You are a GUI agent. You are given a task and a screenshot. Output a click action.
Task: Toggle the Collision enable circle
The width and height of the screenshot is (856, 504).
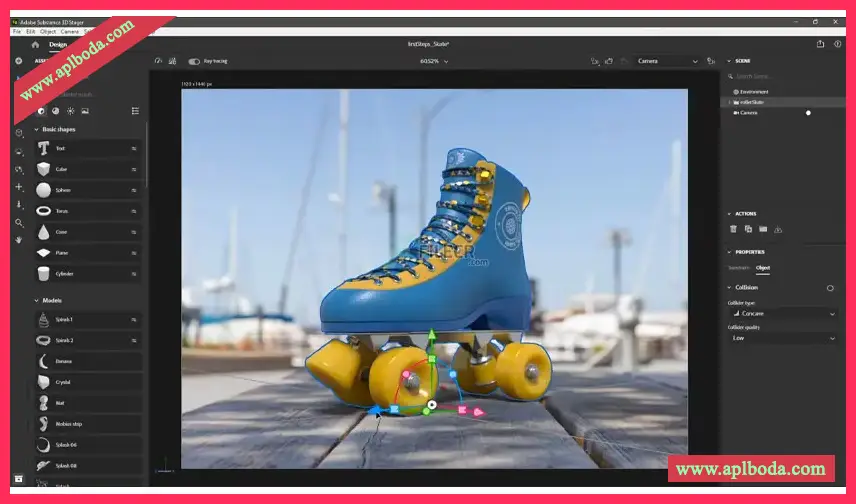pos(830,288)
